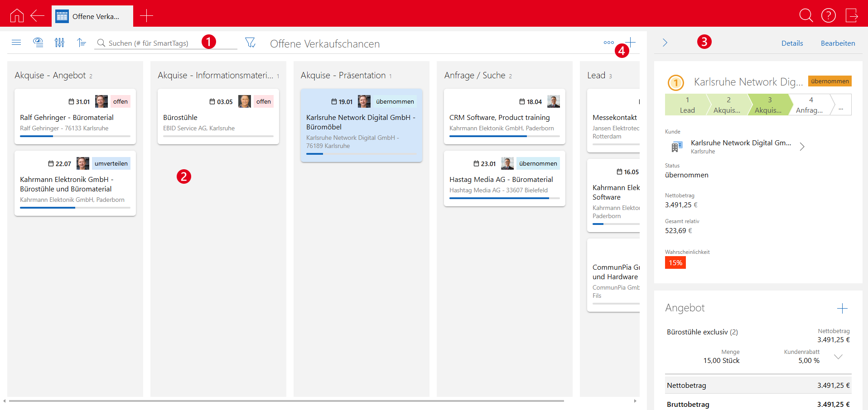Open the filter funnel icon
The height and width of the screenshot is (410, 868).
250,43
